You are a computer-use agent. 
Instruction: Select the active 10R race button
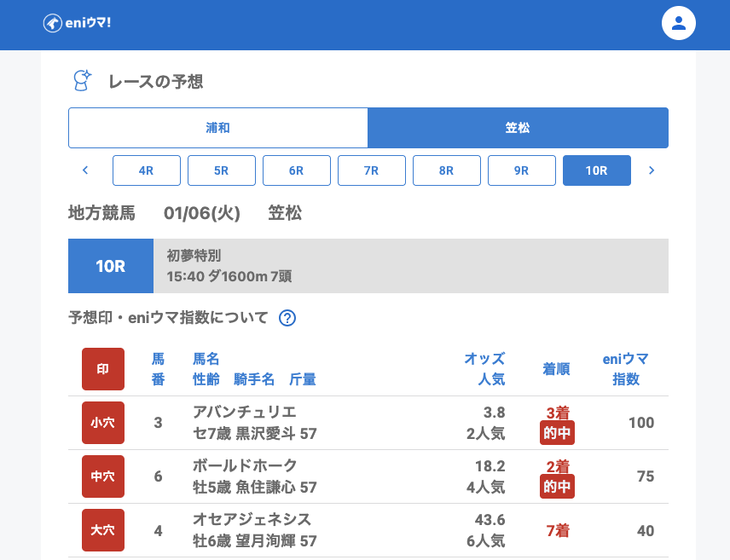[x=597, y=170]
